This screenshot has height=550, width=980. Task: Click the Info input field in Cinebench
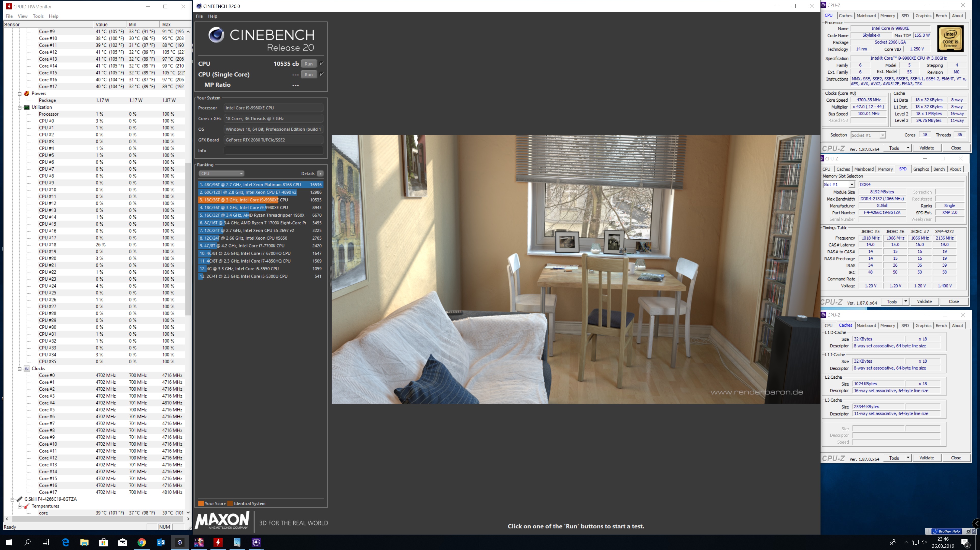click(273, 151)
